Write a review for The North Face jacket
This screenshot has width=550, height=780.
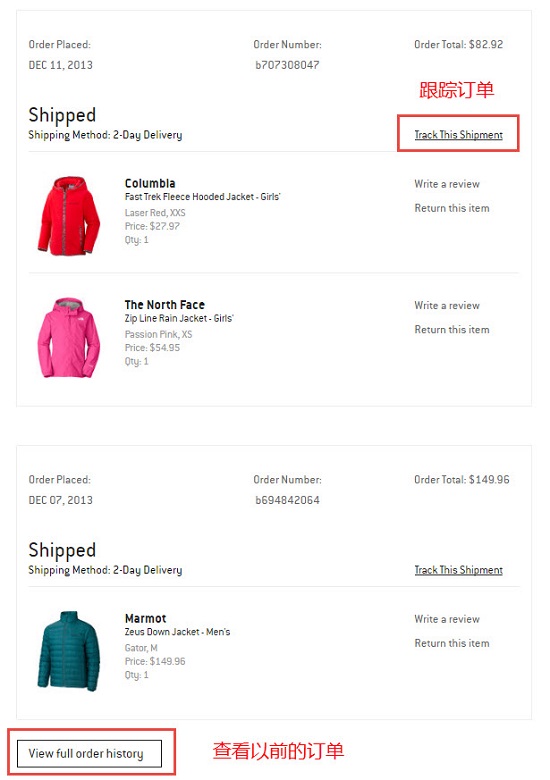pos(447,305)
